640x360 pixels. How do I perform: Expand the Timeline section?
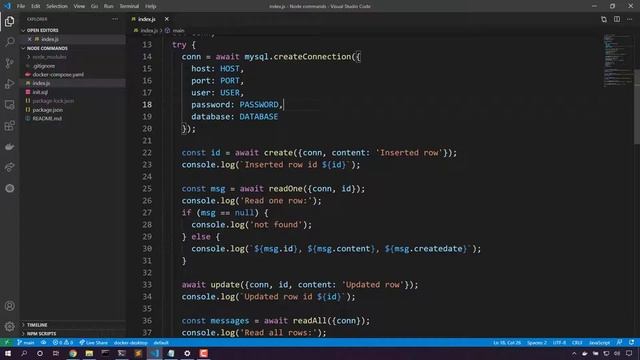pos(37,325)
